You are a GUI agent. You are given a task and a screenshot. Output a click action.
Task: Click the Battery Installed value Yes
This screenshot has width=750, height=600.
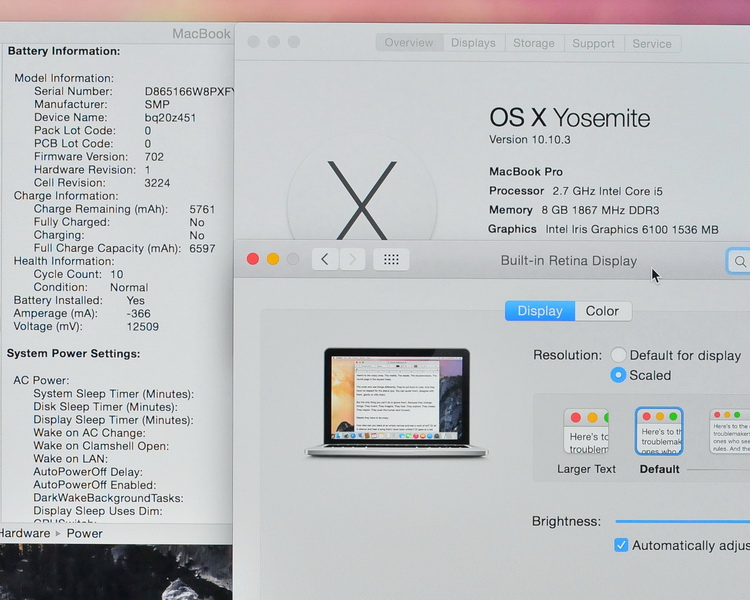click(x=135, y=300)
